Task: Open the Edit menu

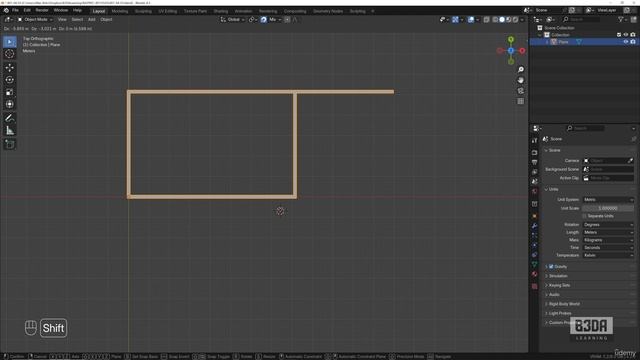Action: pyautogui.click(x=27, y=10)
